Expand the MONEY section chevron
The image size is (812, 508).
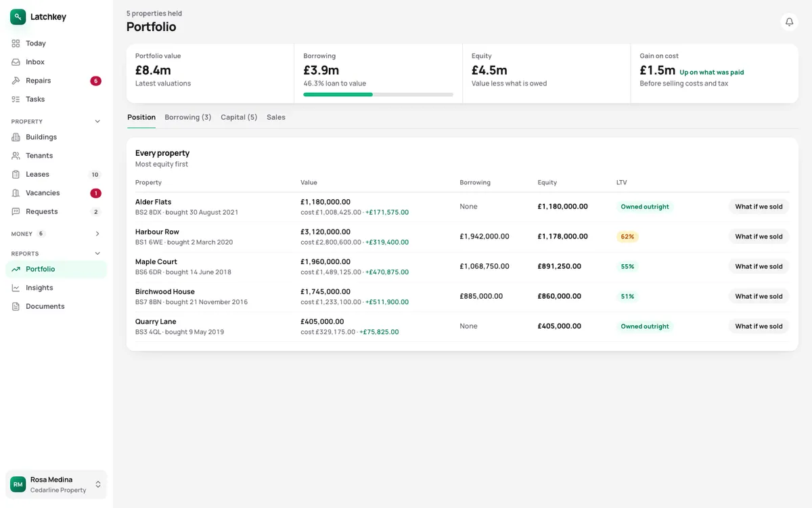pyautogui.click(x=97, y=234)
